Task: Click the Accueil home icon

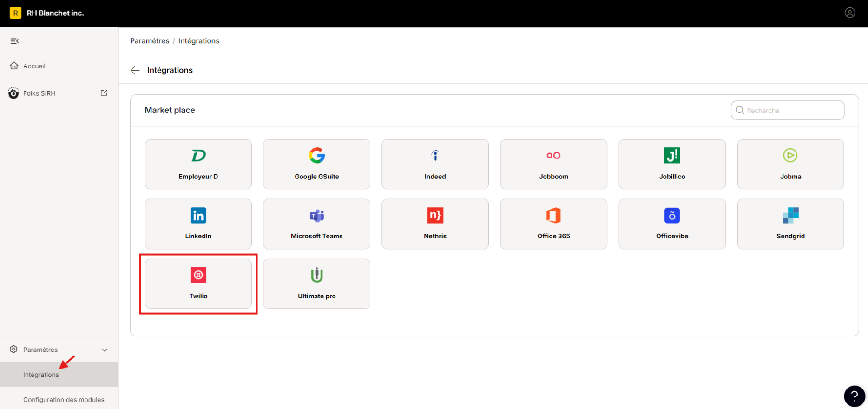Action: tap(14, 66)
